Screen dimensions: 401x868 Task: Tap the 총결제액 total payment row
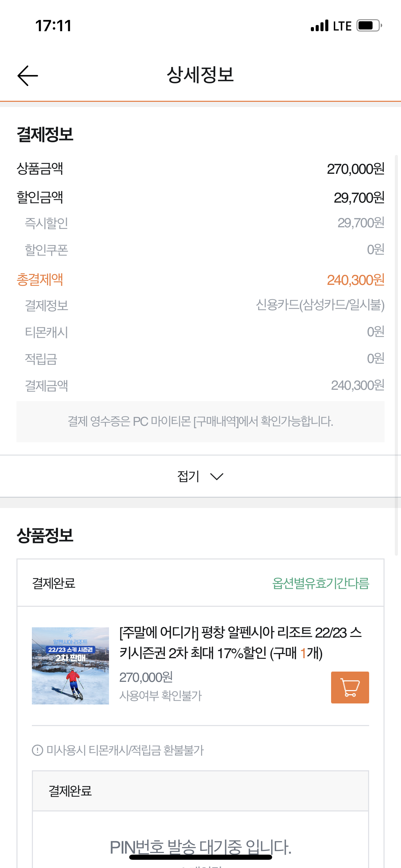pyautogui.click(x=200, y=280)
